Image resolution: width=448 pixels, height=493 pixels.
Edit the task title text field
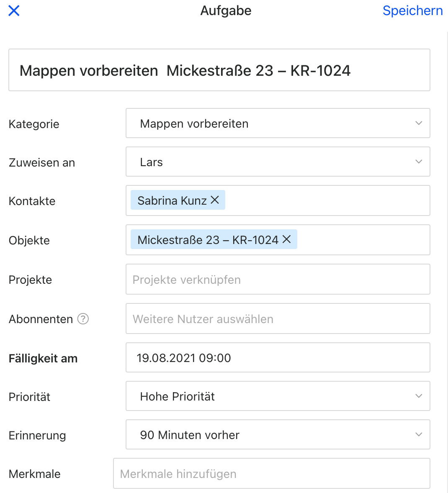219,70
